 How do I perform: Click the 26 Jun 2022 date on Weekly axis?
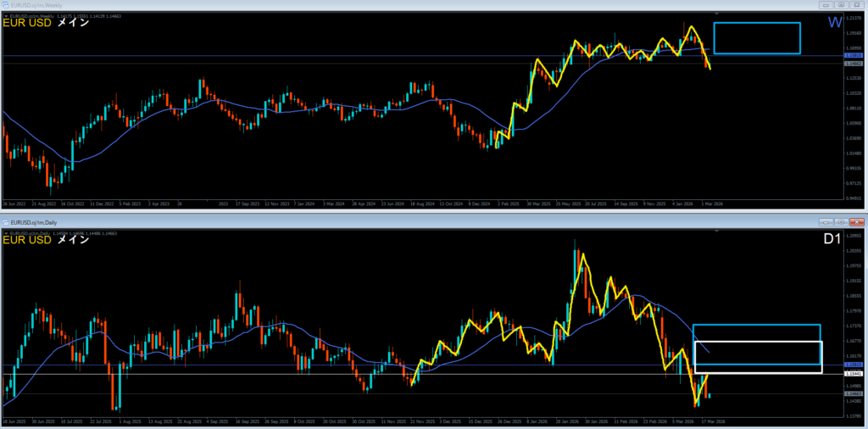(x=14, y=203)
